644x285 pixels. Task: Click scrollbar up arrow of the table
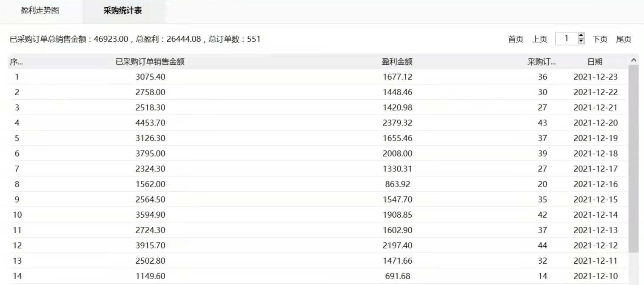[x=633, y=60]
